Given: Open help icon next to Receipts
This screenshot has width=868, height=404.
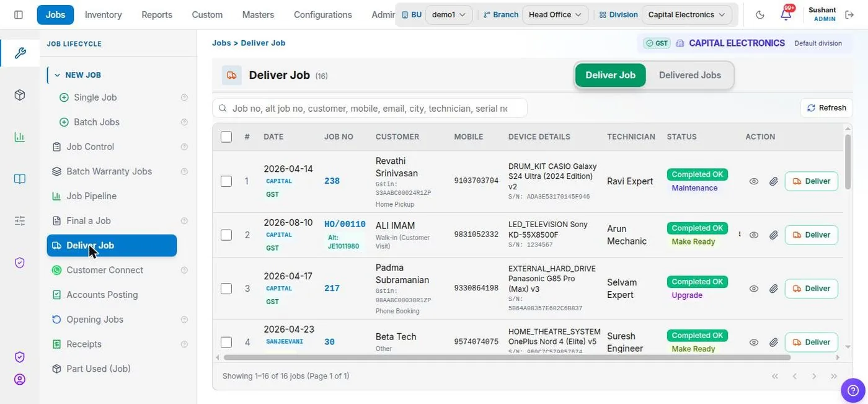Looking at the screenshot, I should click(x=184, y=344).
